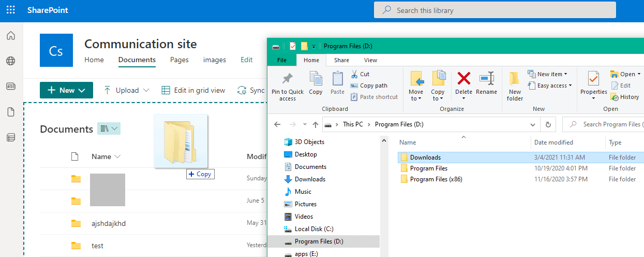This screenshot has height=257, width=644.
Task: Click History in the Open group
Action: click(625, 97)
